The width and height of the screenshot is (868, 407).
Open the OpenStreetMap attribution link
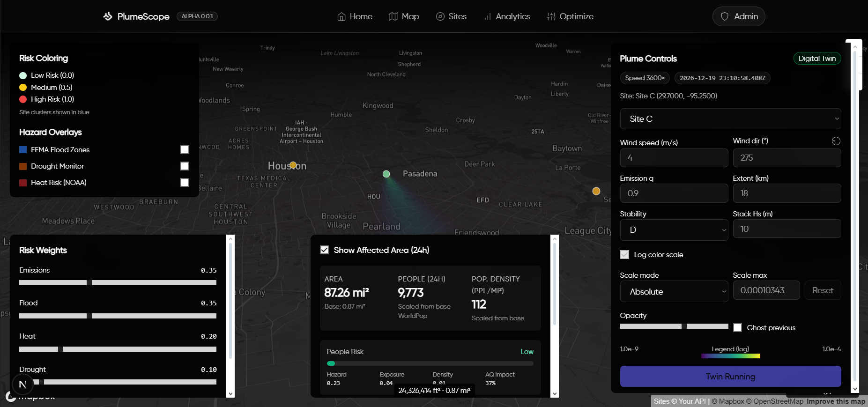click(x=774, y=401)
